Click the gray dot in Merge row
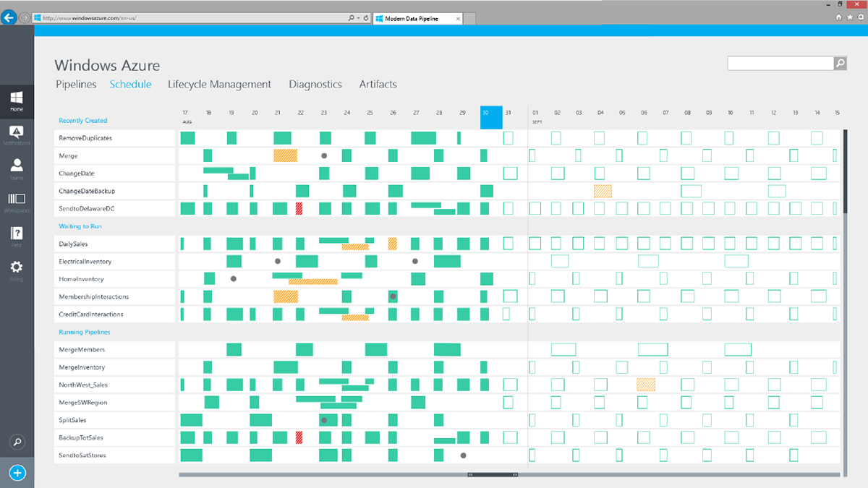 click(x=323, y=155)
